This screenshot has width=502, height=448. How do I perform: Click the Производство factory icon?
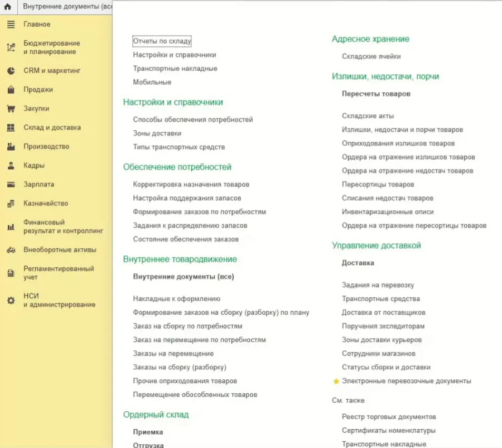pos(11,146)
